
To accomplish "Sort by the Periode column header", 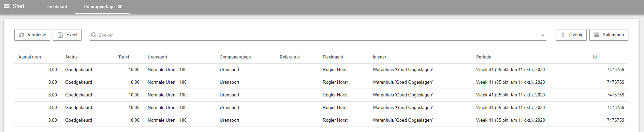I will point(484,57).
